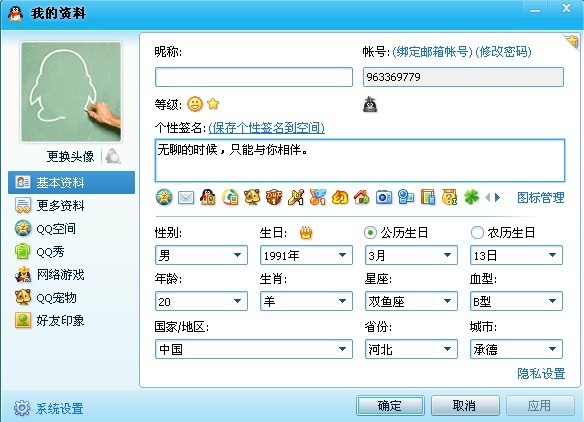The height and width of the screenshot is (422, 584).
Task: Open the 省份 dropdown showing 河北
Action: point(411,349)
